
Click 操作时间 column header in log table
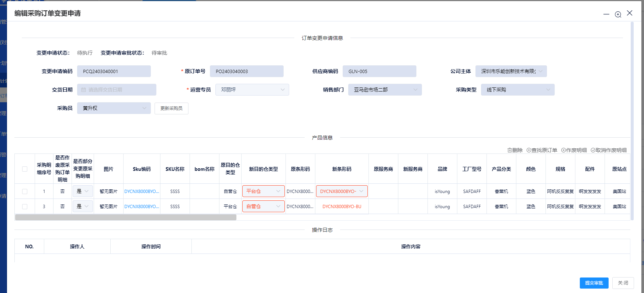151,247
